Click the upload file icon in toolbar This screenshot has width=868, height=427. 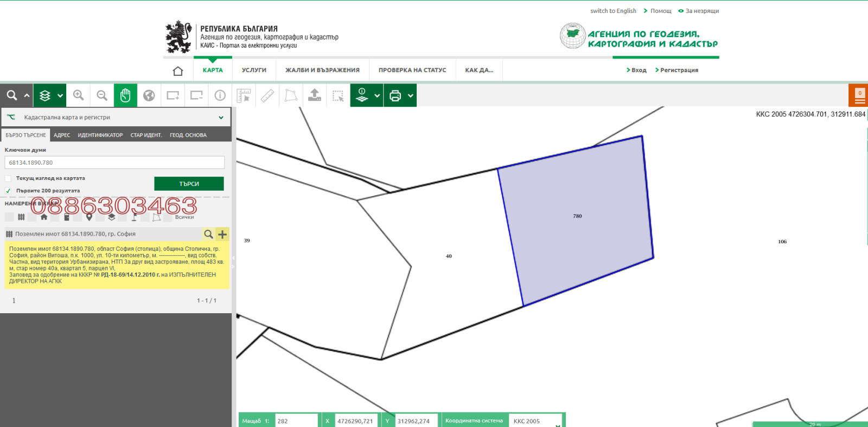[315, 95]
